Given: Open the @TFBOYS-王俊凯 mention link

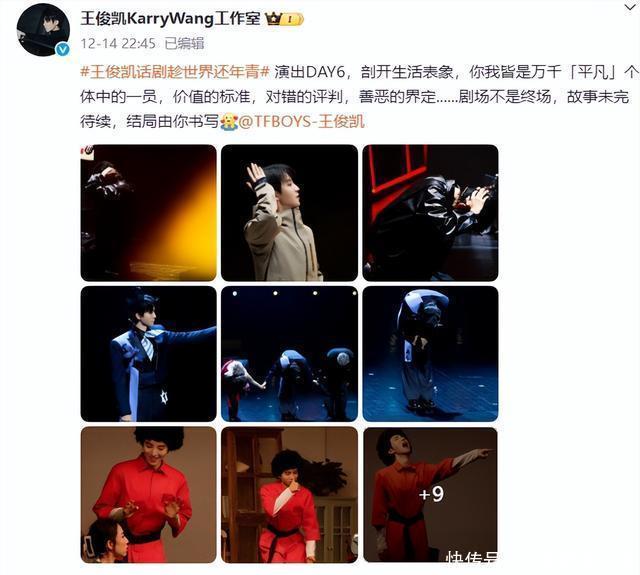Looking at the screenshot, I should coord(301,121).
